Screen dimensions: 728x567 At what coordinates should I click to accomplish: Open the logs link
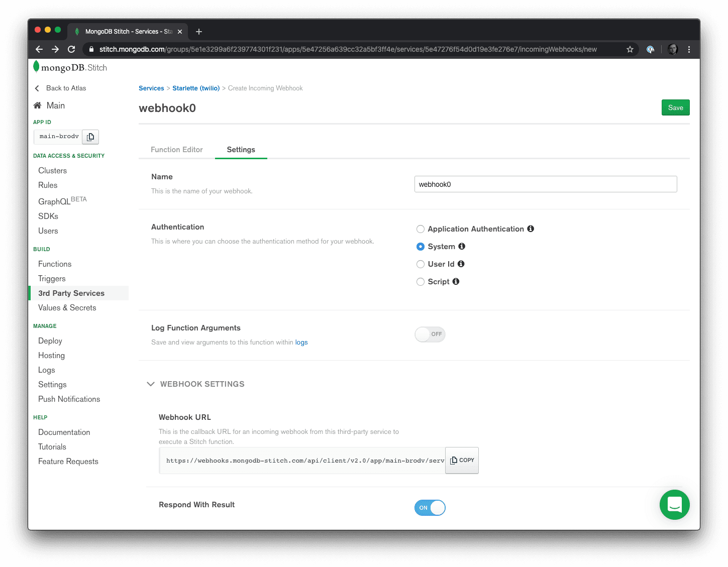click(301, 343)
